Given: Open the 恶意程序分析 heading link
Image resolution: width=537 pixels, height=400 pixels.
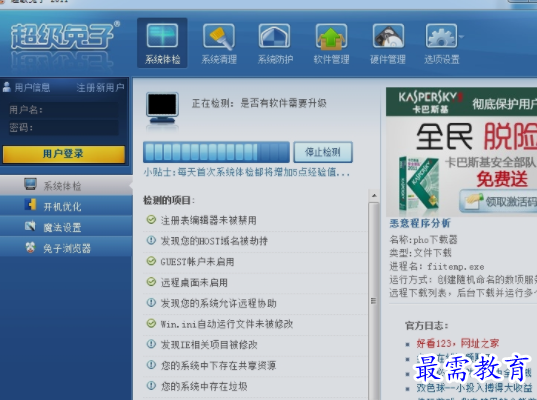Looking at the screenshot, I should [x=420, y=223].
